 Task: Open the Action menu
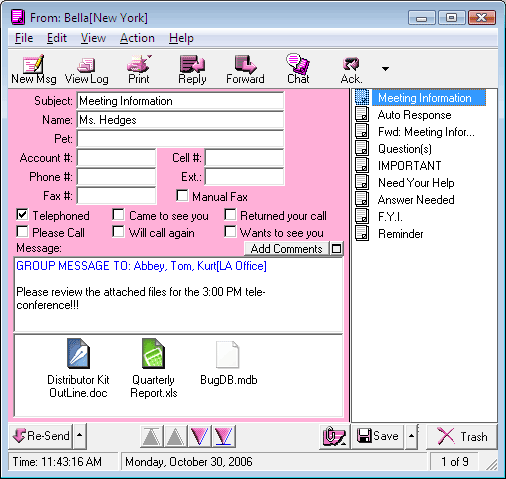(x=137, y=38)
